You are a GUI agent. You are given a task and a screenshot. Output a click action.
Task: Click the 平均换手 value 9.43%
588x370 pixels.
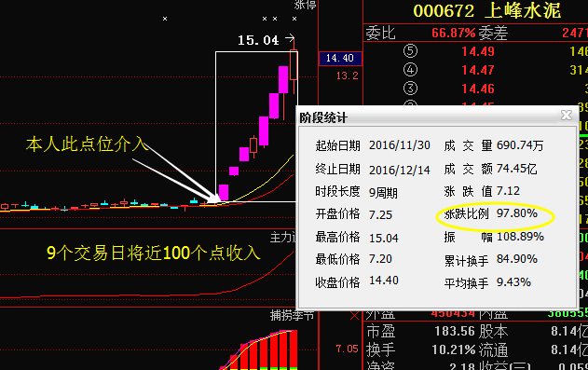513,282
